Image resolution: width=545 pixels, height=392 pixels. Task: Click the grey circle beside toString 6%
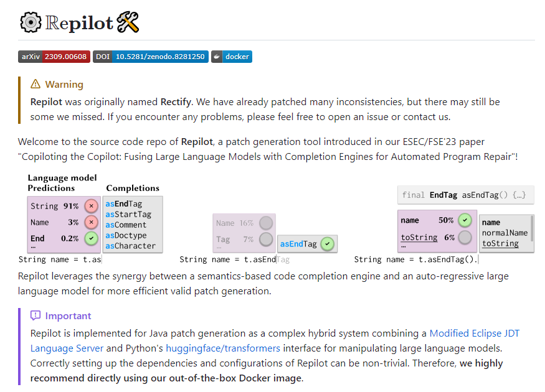coord(465,237)
